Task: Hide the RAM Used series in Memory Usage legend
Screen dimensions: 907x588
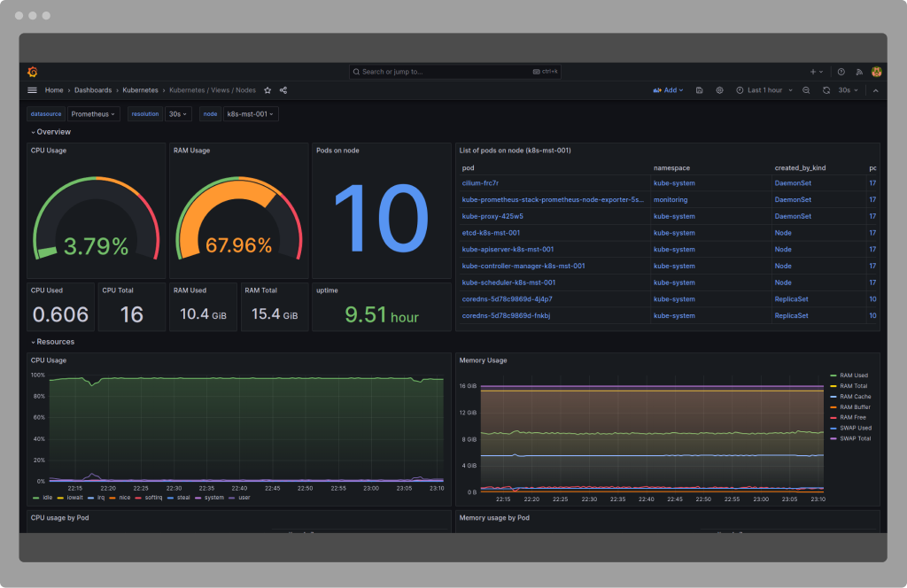Action: [x=852, y=375]
